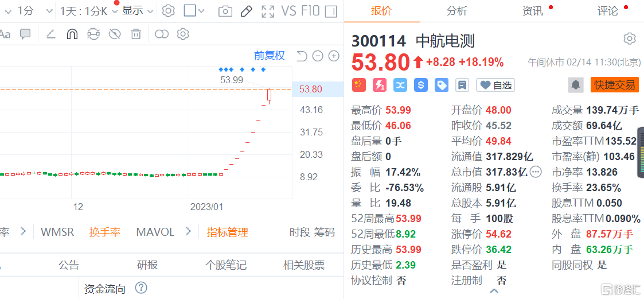
Task: Select the 换手率 indicator
Action: [105, 232]
